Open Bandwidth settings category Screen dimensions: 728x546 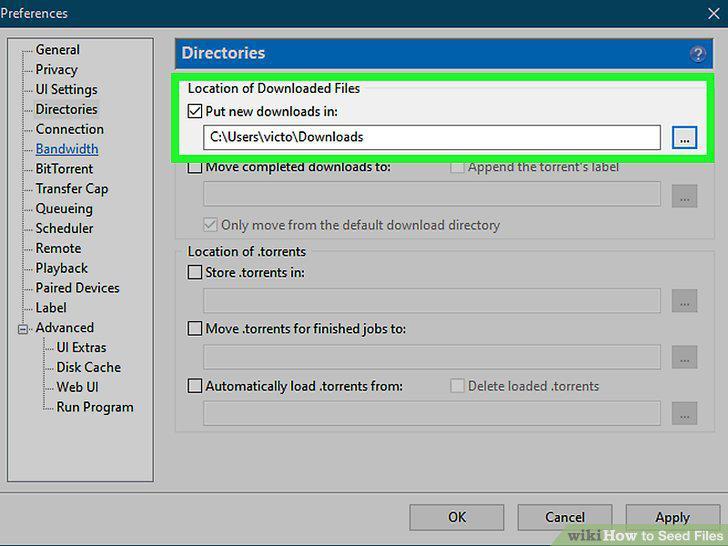pyautogui.click(x=67, y=149)
